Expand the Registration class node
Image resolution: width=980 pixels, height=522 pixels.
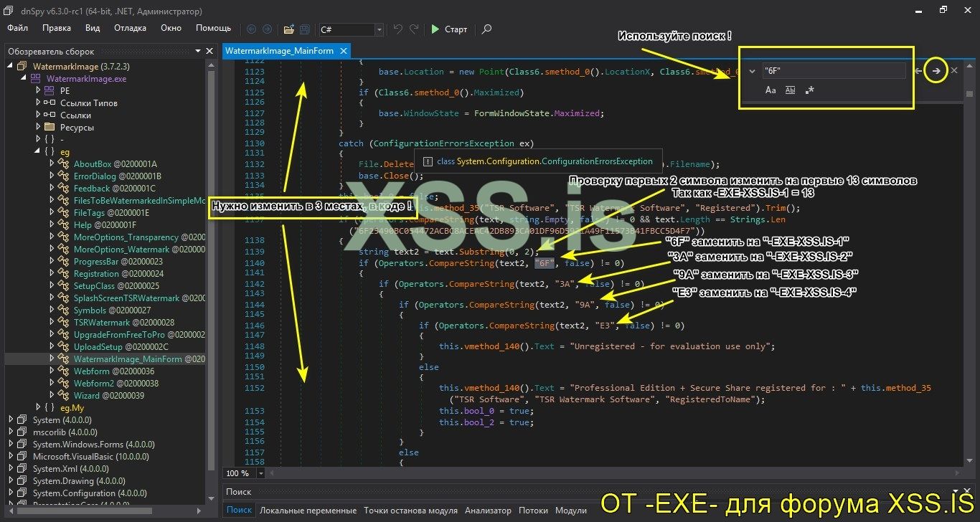coord(52,273)
